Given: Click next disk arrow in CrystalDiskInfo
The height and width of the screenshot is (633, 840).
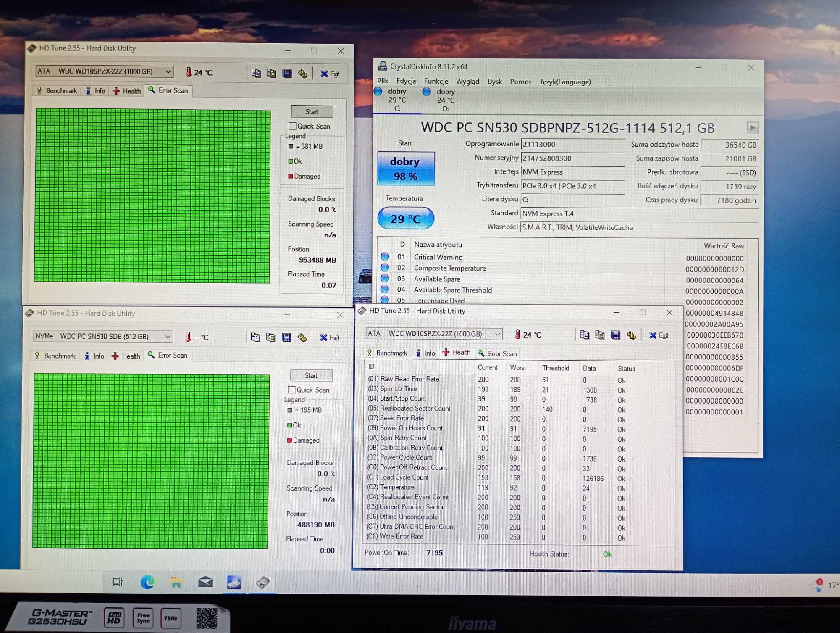Looking at the screenshot, I should coord(752,127).
